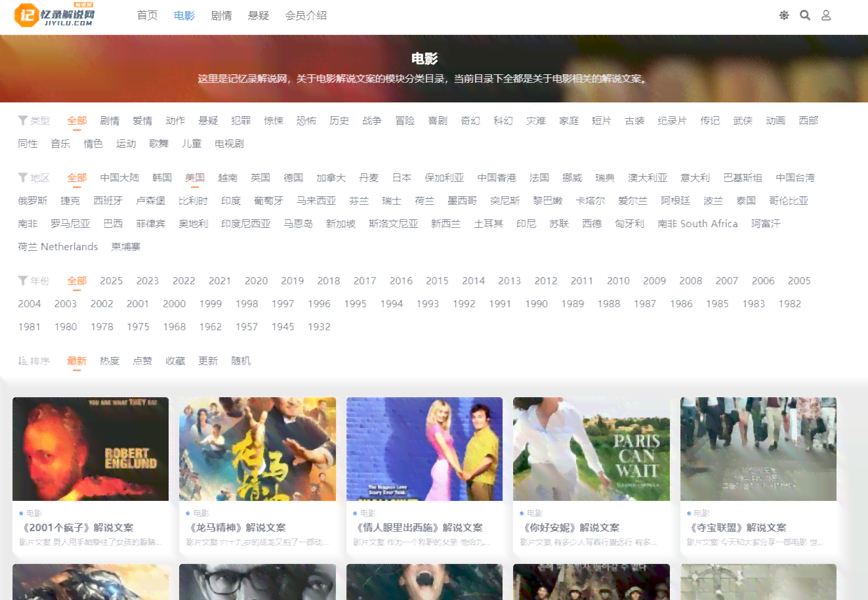Filter by genre 纪录片

[x=672, y=121]
